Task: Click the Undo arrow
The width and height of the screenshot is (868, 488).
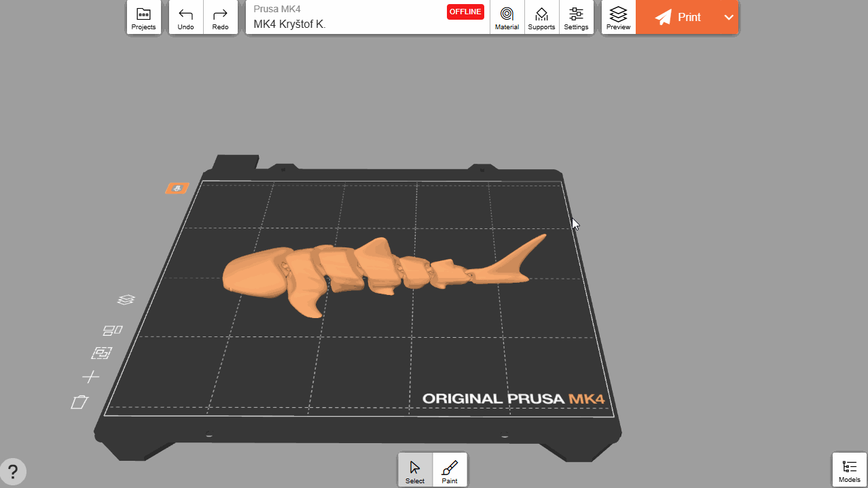Action: [x=185, y=18]
